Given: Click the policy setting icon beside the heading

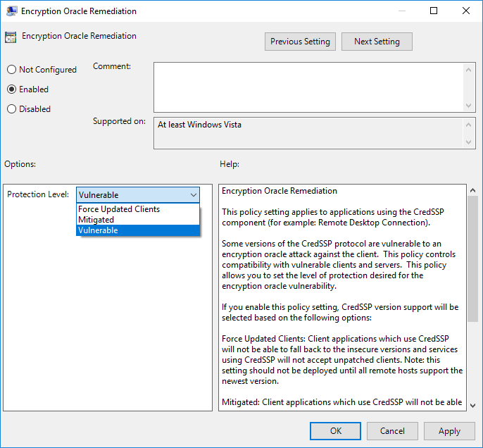Looking at the screenshot, I should point(11,37).
